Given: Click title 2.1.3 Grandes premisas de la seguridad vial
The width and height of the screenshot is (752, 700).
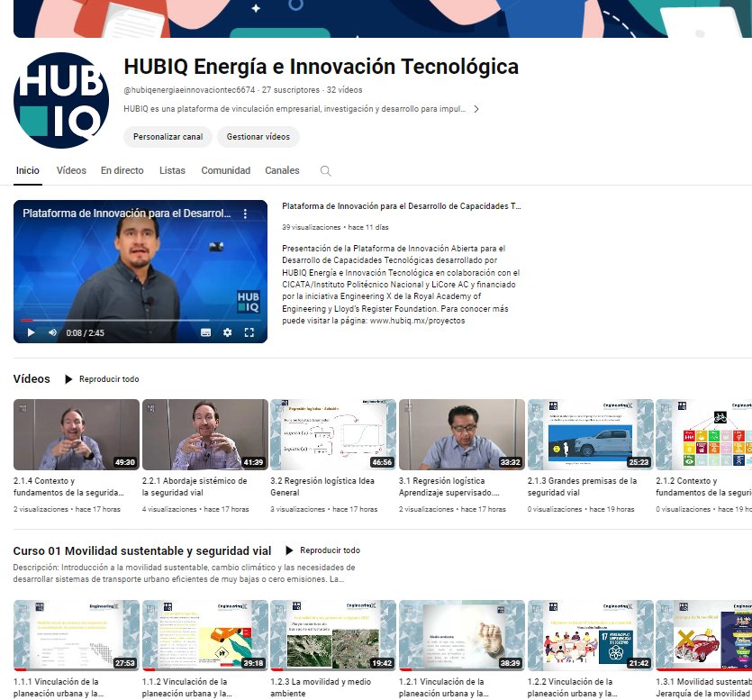Looking at the screenshot, I should click(582, 486).
